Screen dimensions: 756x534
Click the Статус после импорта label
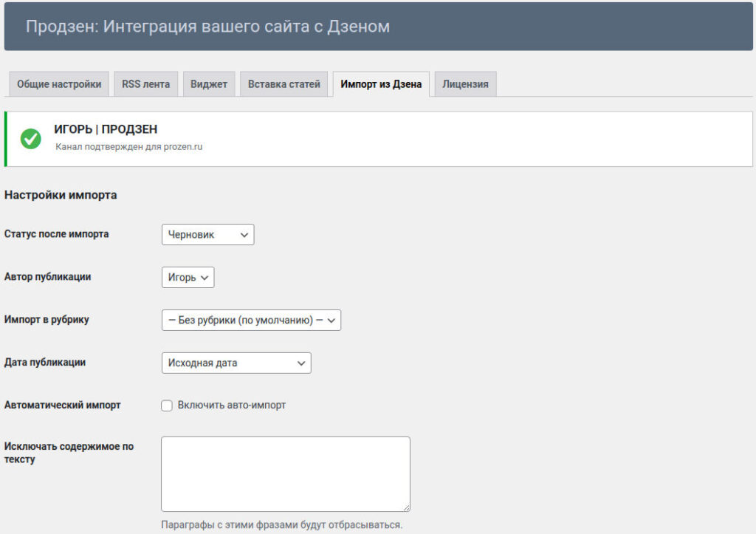(x=57, y=234)
